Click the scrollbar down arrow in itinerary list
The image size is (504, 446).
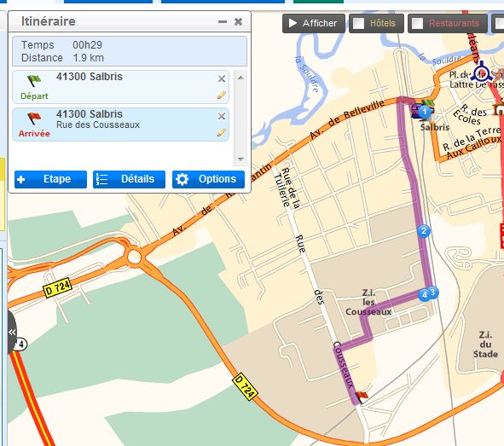(240, 159)
